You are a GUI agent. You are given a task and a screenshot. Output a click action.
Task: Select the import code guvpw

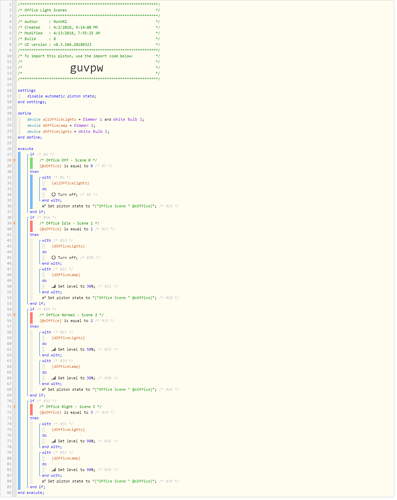coord(87,68)
